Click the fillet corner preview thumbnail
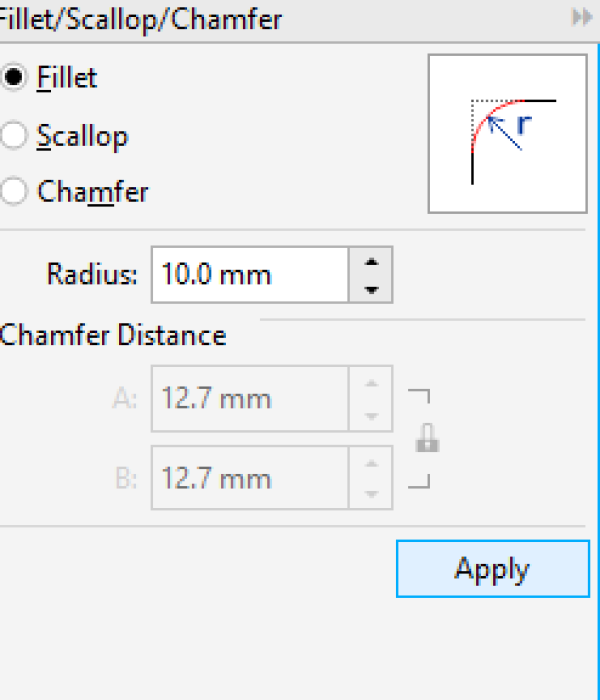The width and height of the screenshot is (600, 700). 507,133
